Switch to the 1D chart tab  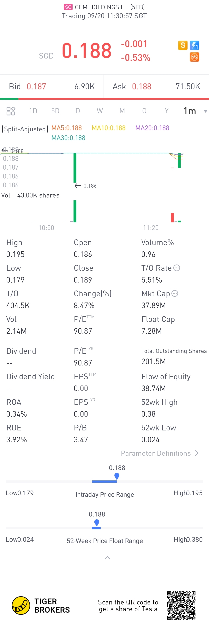tap(33, 111)
